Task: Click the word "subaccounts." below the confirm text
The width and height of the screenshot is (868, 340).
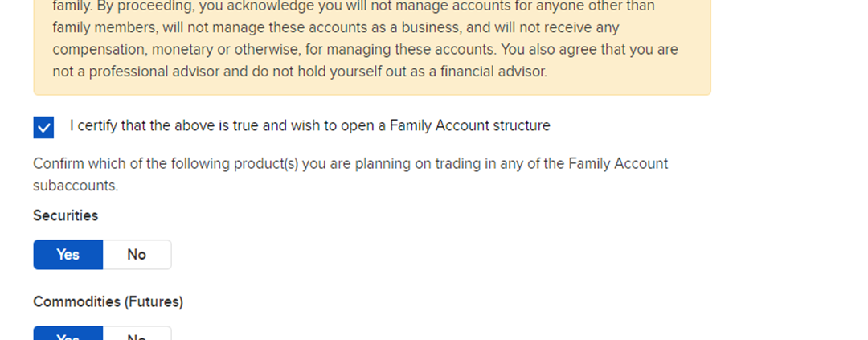Action: [76, 186]
